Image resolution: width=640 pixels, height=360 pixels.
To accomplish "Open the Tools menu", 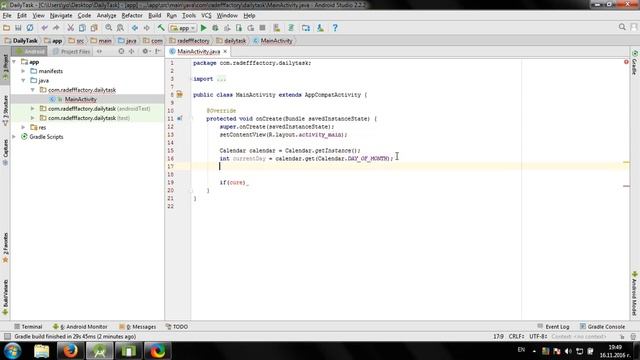I will pos(189,16).
